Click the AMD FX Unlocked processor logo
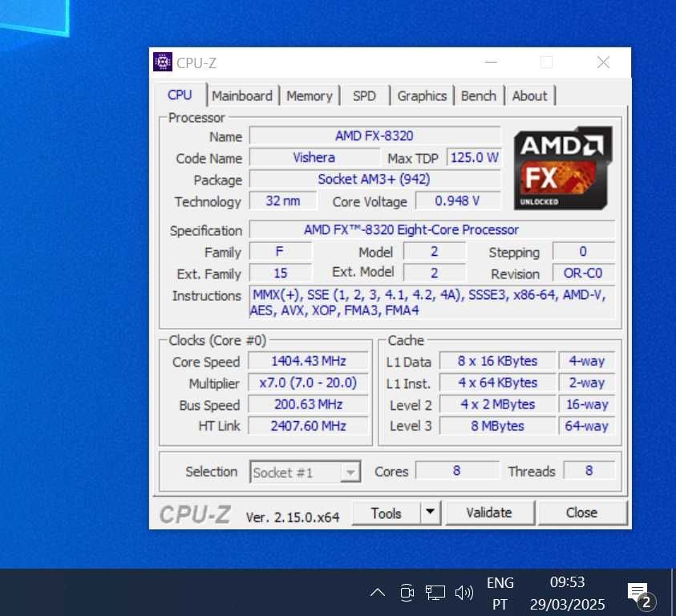 click(x=563, y=168)
